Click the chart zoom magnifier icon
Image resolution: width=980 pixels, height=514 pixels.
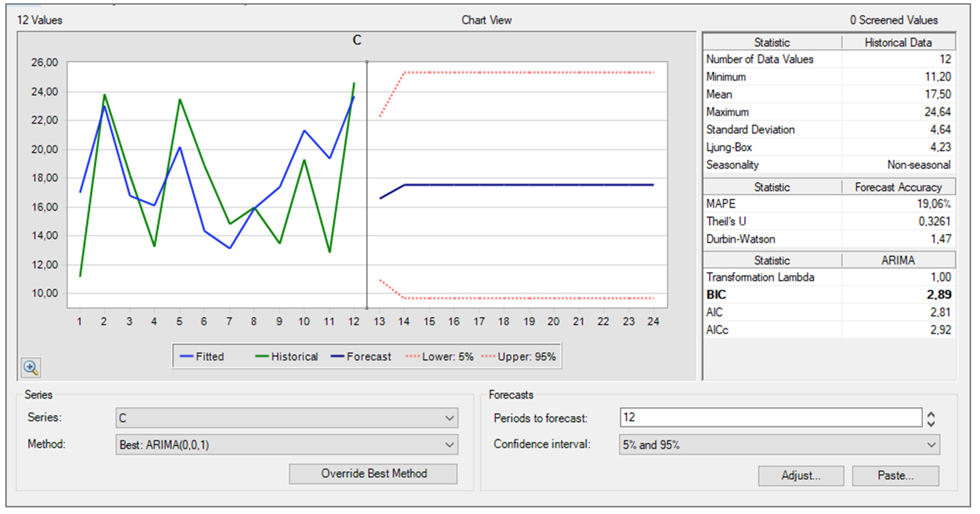(x=30, y=368)
